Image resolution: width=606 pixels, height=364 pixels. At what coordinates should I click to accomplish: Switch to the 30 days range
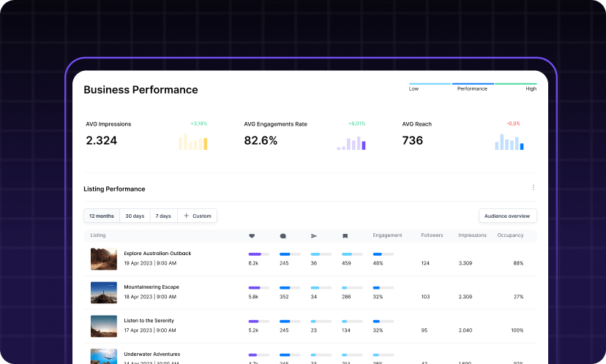(135, 216)
